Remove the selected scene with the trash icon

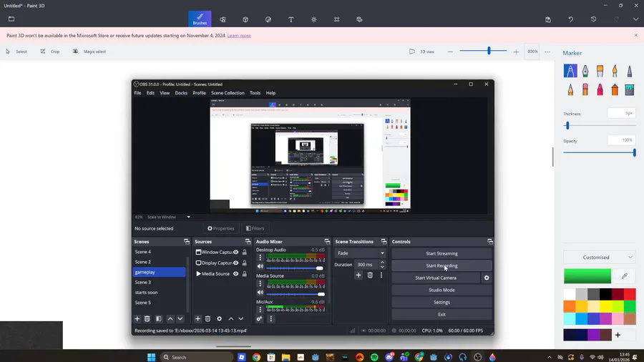point(147,319)
